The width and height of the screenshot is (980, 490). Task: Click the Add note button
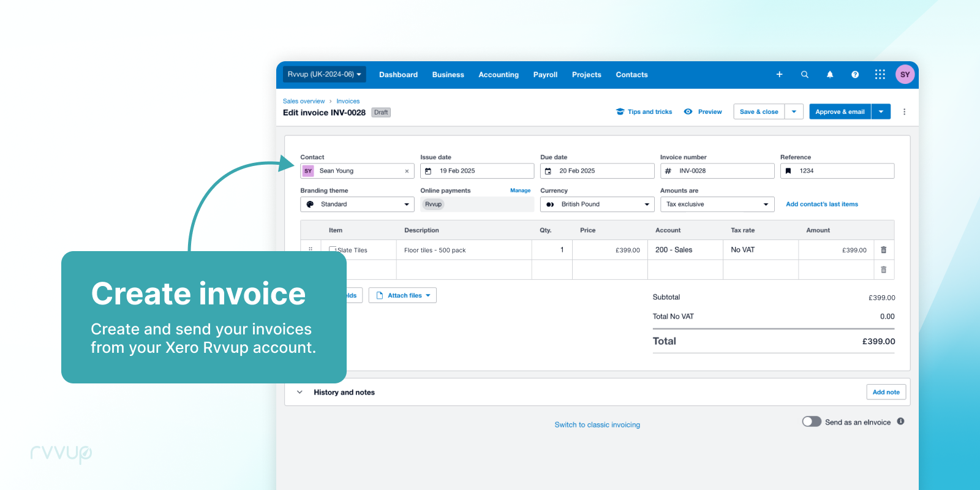(886, 392)
